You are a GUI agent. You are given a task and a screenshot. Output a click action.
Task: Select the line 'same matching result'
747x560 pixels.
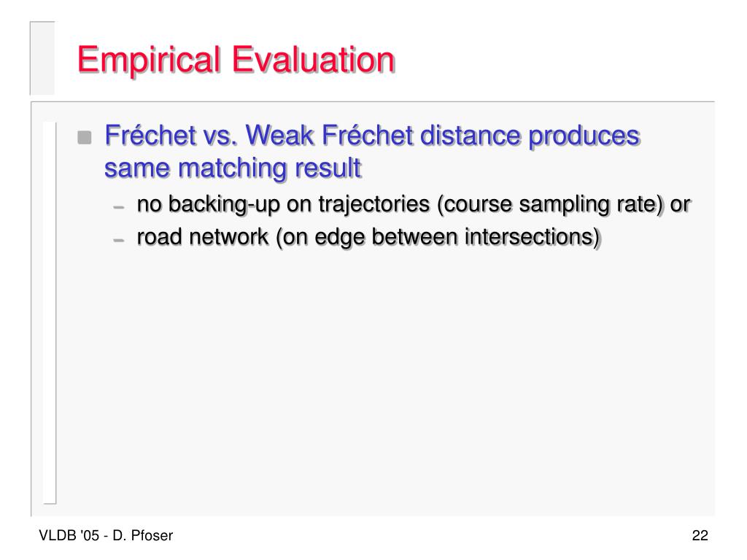coord(233,168)
